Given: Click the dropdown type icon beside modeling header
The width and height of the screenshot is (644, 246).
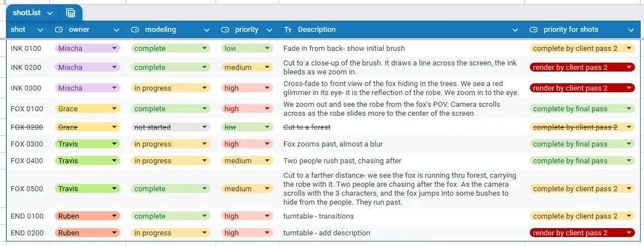Looking at the screenshot, I should [x=135, y=30].
